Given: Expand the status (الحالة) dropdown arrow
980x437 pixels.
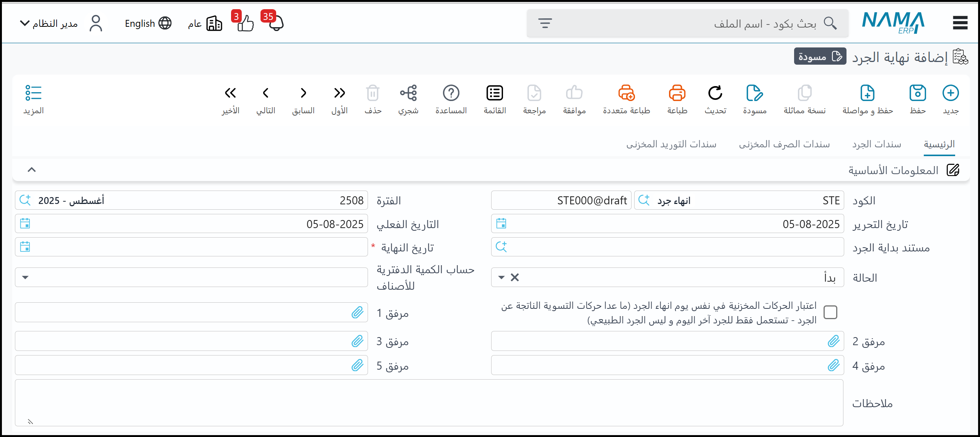Looking at the screenshot, I should tap(501, 277).
